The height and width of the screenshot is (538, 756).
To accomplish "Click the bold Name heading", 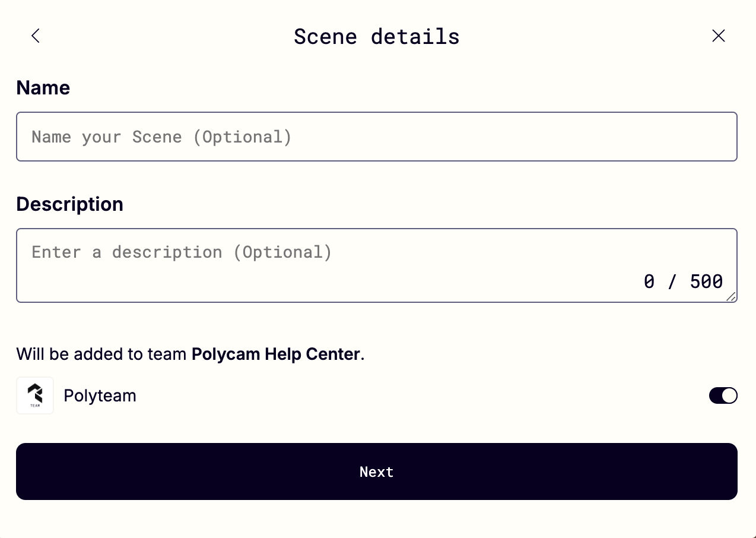I will [43, 88].
